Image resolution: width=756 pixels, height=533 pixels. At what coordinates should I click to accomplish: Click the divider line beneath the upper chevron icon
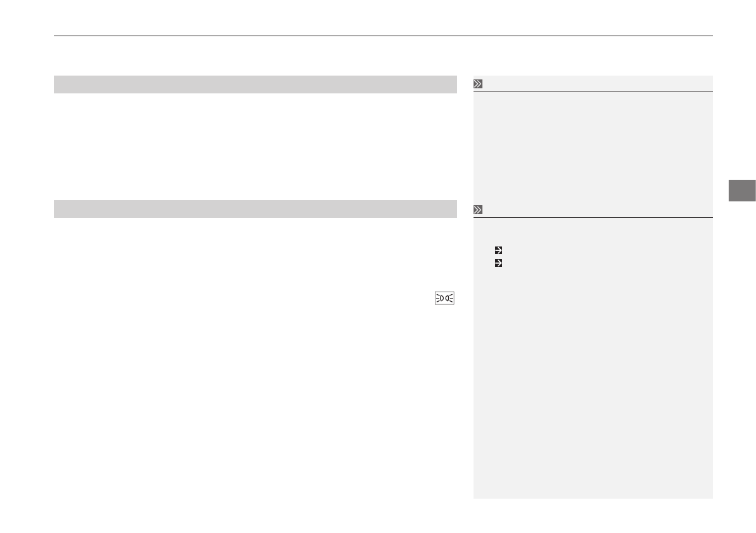click(593, 91)
